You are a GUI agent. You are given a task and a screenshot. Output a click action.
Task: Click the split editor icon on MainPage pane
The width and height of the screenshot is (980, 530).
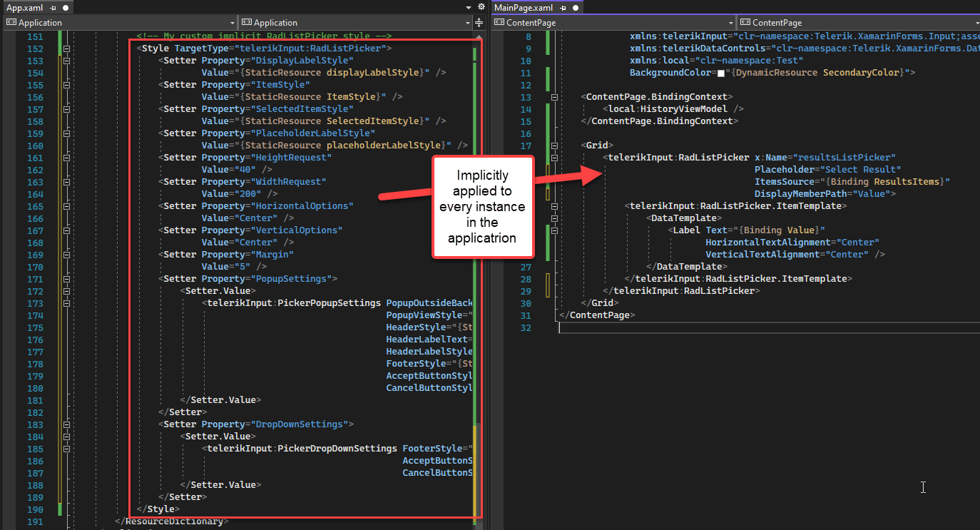978,22
